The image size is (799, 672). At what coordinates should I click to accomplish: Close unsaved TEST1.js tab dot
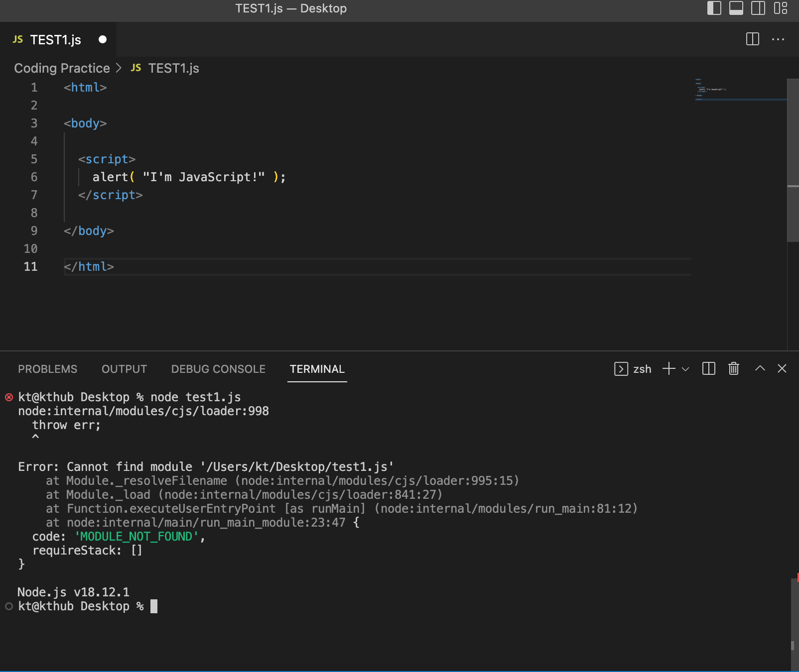tap(103, 39)
